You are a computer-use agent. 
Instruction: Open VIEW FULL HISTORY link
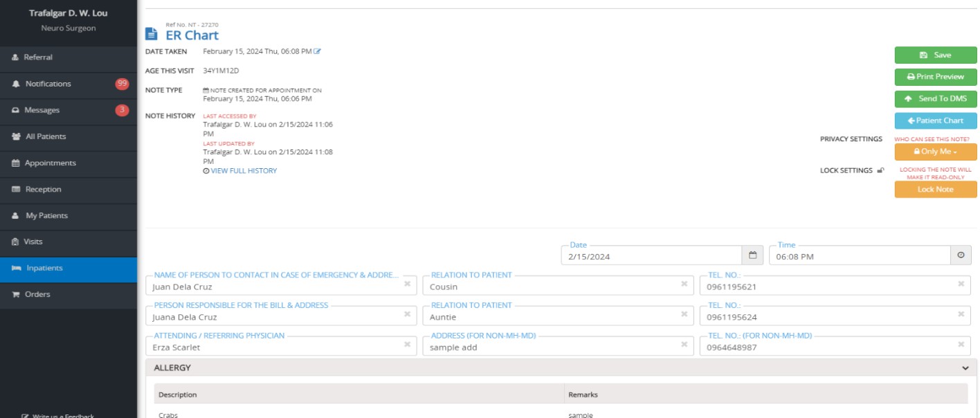(242, 170)
